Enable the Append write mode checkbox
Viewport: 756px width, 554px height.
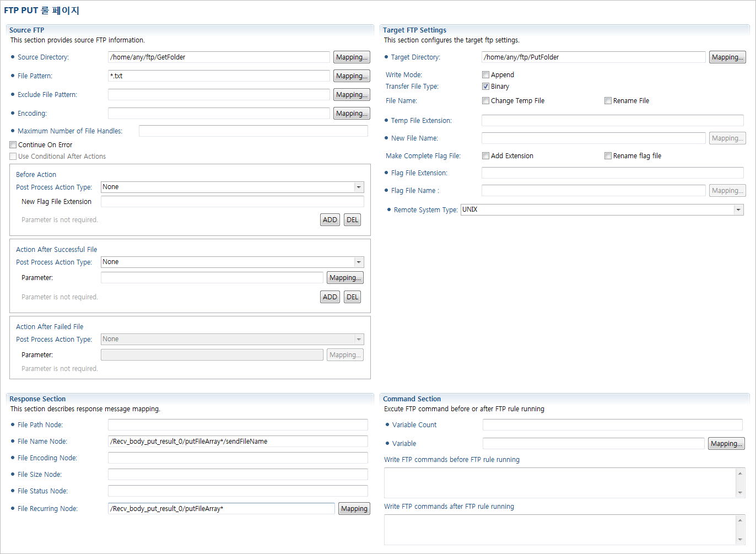(x=485, y=75)
